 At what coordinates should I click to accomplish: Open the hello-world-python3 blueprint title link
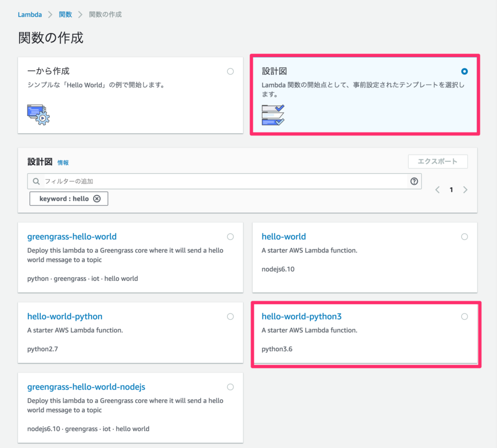click(302, 316)
